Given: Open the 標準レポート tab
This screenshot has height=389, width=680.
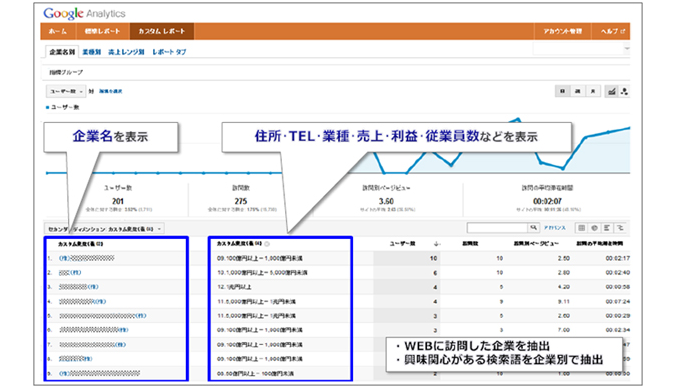Looking at the screenshot, I should point(102,31).
